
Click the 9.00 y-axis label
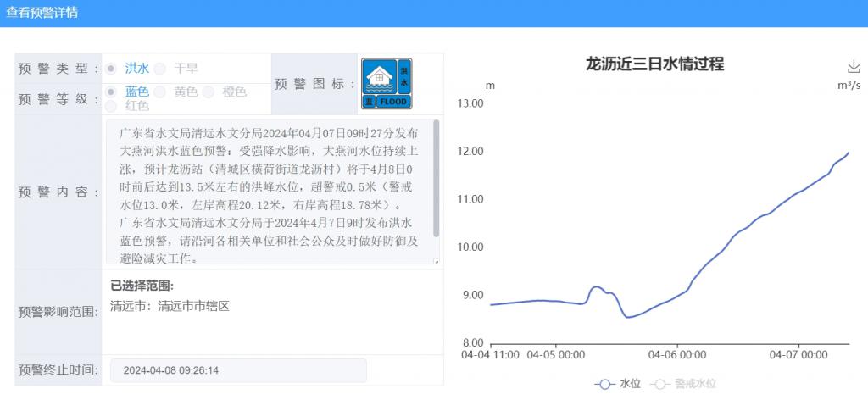[x=472, y=295]
